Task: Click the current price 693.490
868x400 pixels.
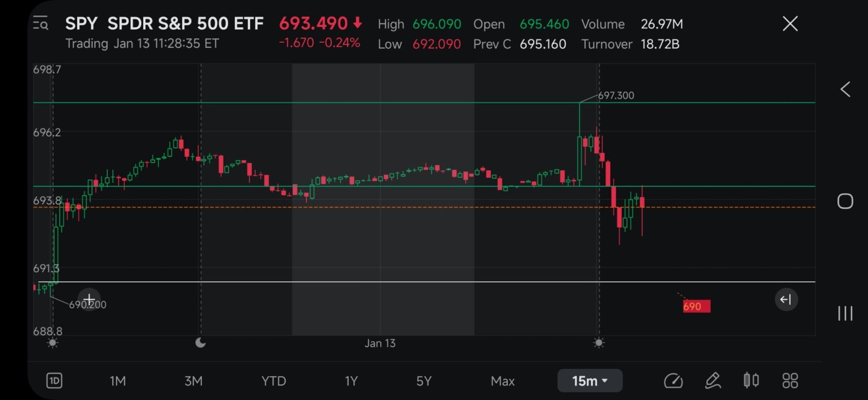Action: (x=313, y=23)
